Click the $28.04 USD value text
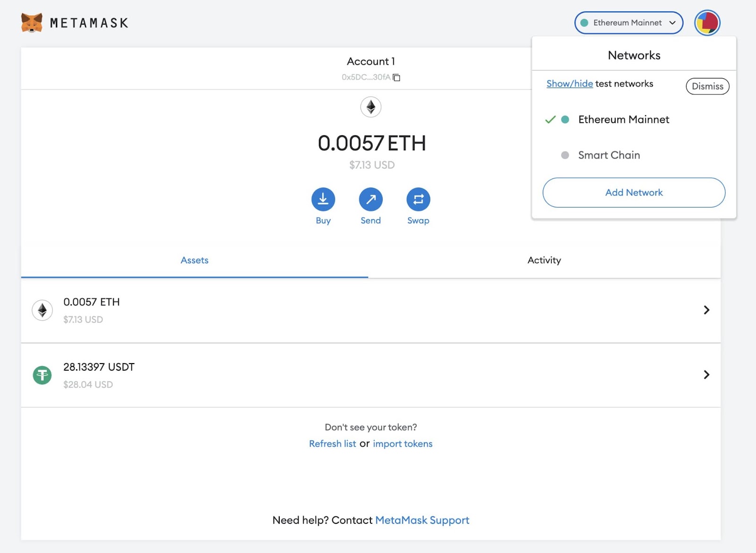Screen dimensions: 756x553 click(x=88, y=385)
